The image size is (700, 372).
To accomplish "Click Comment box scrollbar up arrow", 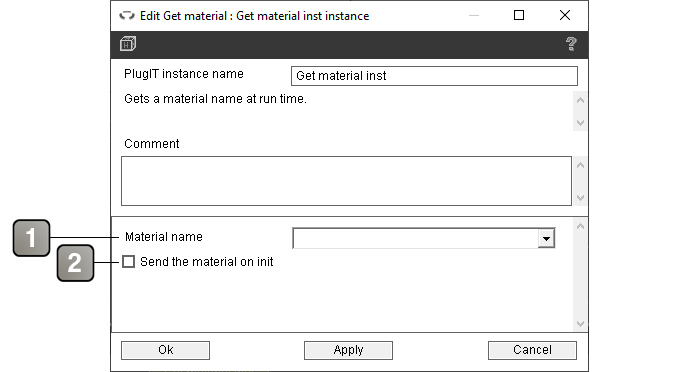I will tap(580, 165).
